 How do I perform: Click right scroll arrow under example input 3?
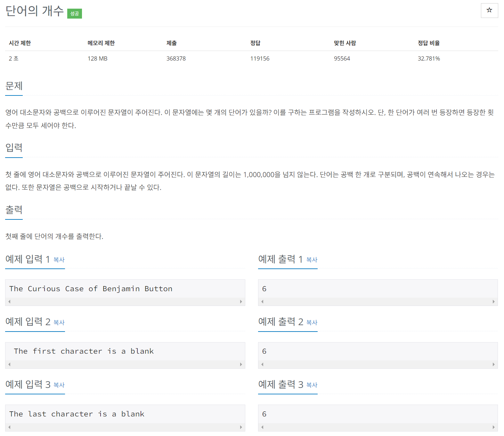pyautogui.click(x=241, y=427)
